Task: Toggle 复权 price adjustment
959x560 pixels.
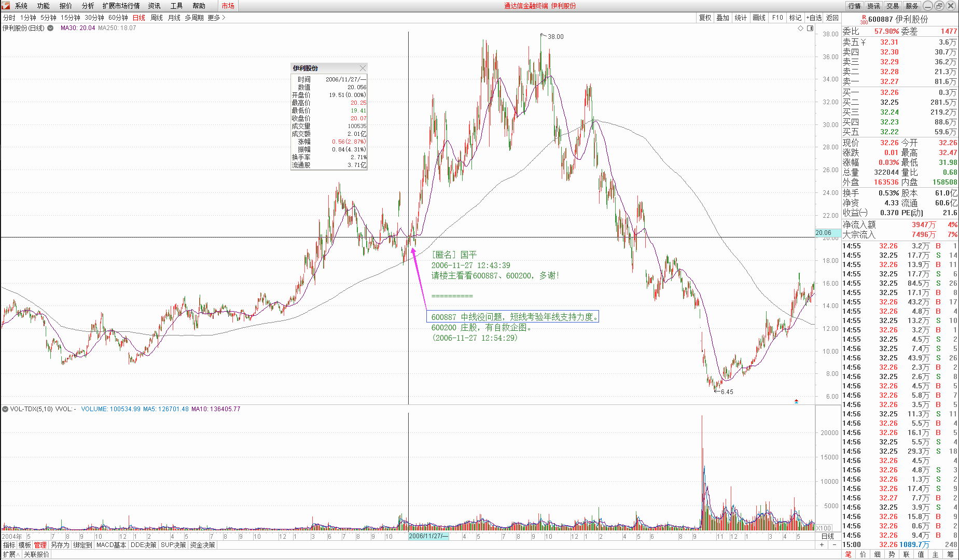Action: coord(705,18)
